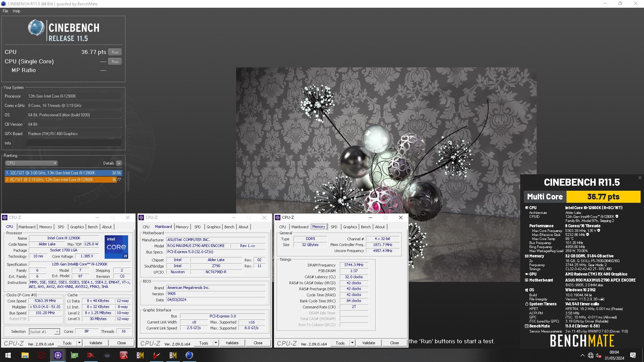Viewport: 644px width, 362px height.
Task: Open Tools dropdown arrow in CPU-Z Memory window
Action: pyautogui.click(x=353, y=343)
